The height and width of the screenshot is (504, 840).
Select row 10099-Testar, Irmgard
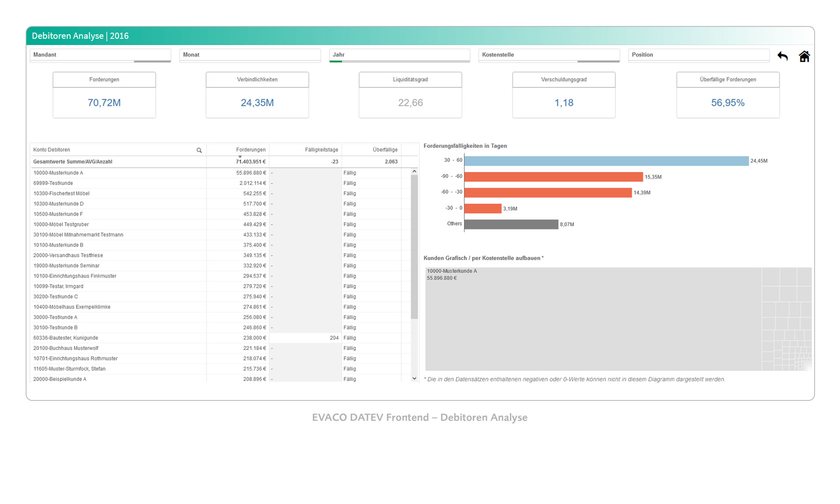click(x=220, y=286)
